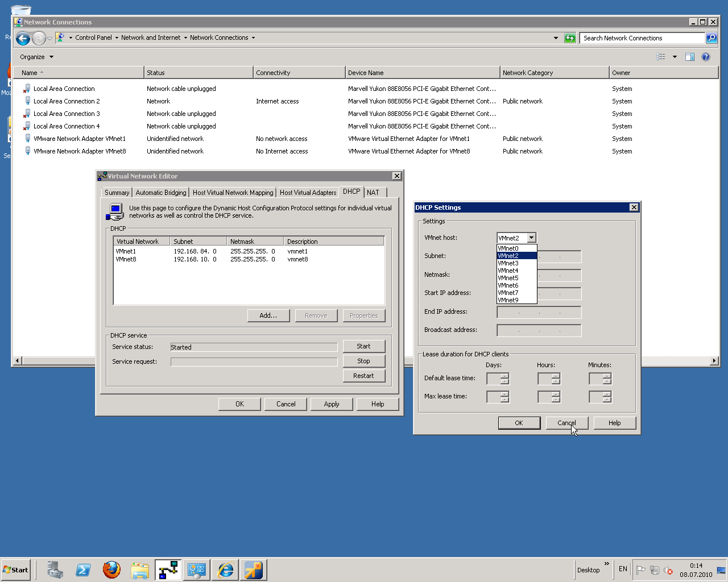Viewport: 728px width, 582px height.
Task: Select the DHCP tab
Action: [x=351, y=192]
